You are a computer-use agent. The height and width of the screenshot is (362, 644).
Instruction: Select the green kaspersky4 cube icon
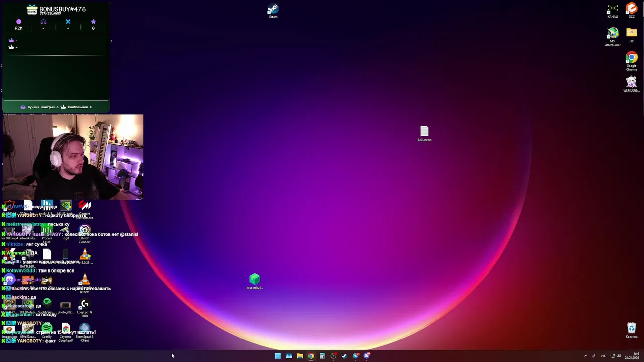(x=254, y=282)
